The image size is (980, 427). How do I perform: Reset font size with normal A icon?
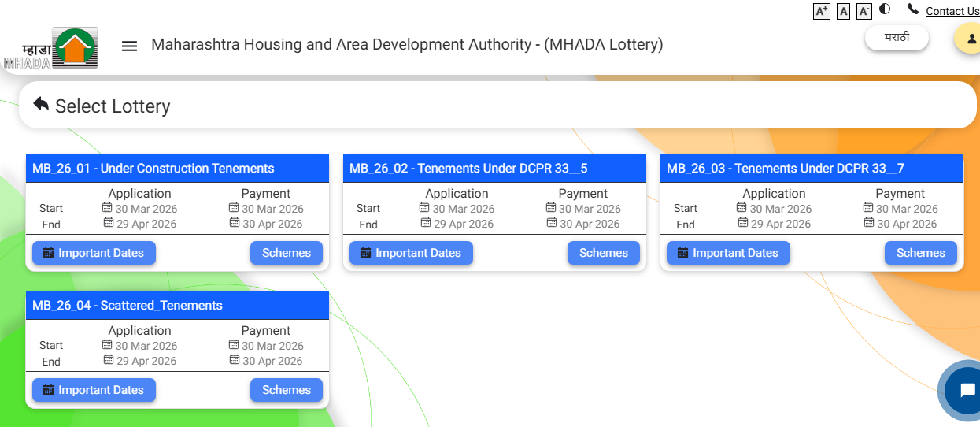tap(843, 11)
